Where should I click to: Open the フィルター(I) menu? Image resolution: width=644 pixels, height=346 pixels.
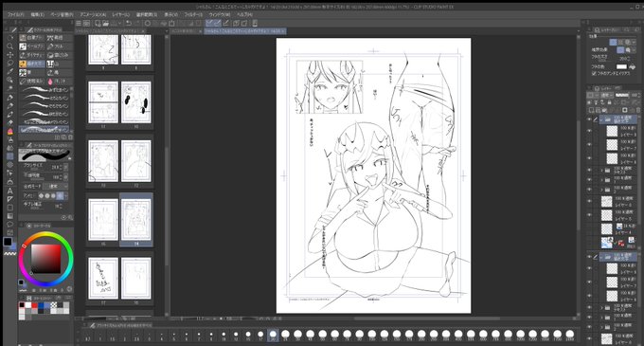(x=193, y=14)
